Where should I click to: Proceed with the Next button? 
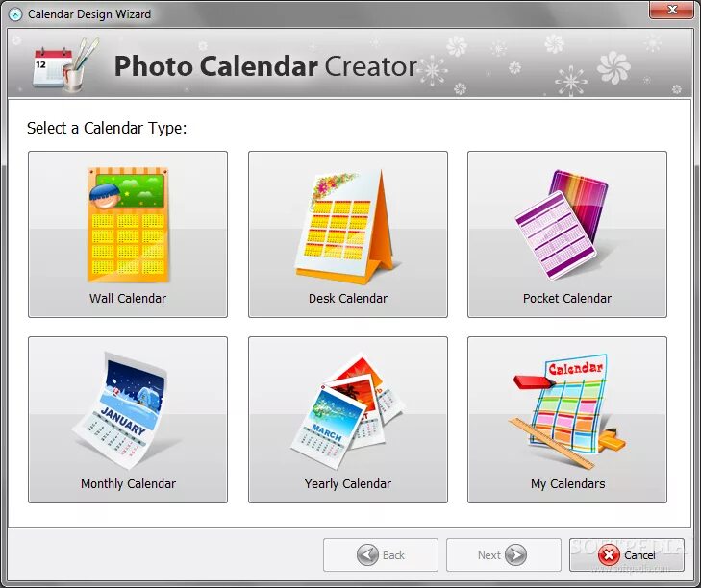pyautogui.click(x=504, y=555)
